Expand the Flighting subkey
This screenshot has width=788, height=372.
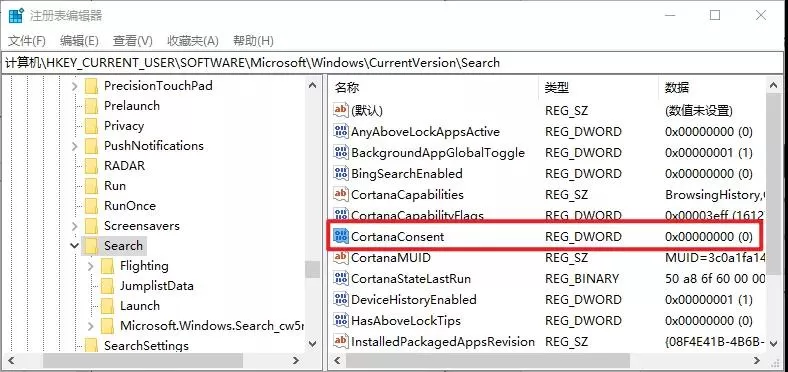[x=90, y=266]
